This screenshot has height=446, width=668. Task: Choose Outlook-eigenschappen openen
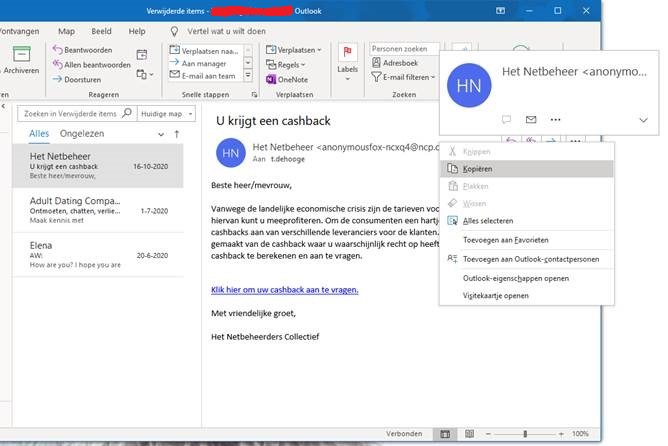[527, 278]
